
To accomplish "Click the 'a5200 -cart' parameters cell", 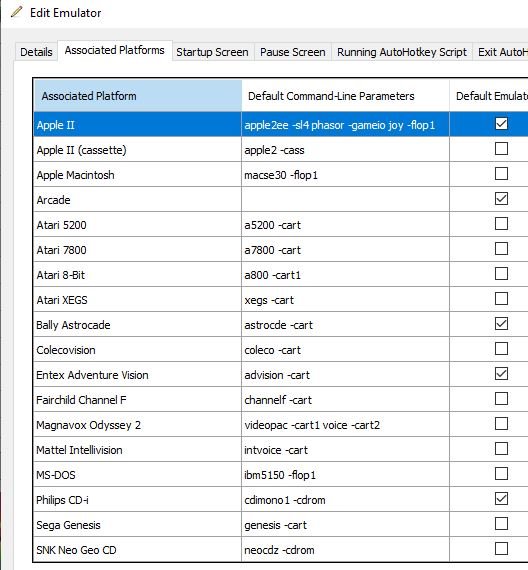I will pyautogui.click(x=345, y=225).
